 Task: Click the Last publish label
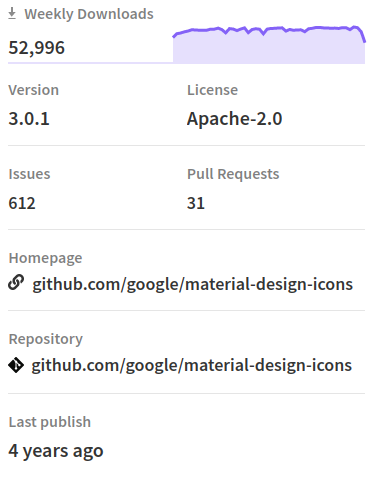tap(50, 422)
